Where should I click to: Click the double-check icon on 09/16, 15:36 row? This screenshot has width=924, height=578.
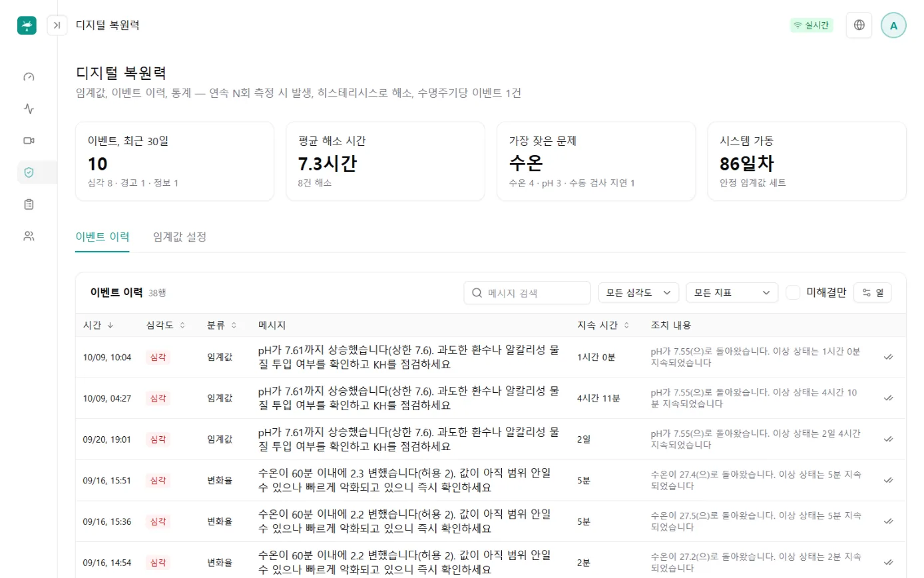(888, 521)
